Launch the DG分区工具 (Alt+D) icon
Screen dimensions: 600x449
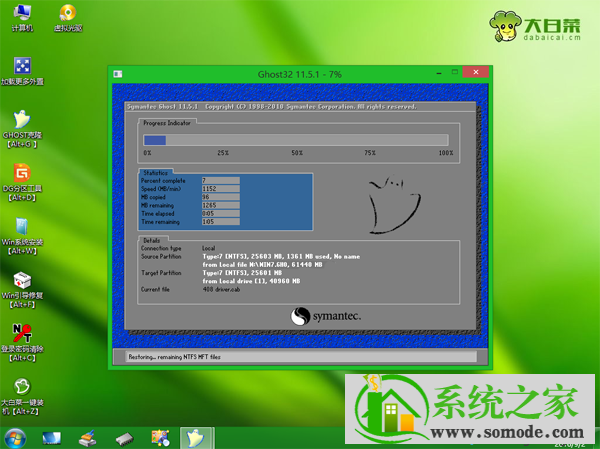coord(22,183)
